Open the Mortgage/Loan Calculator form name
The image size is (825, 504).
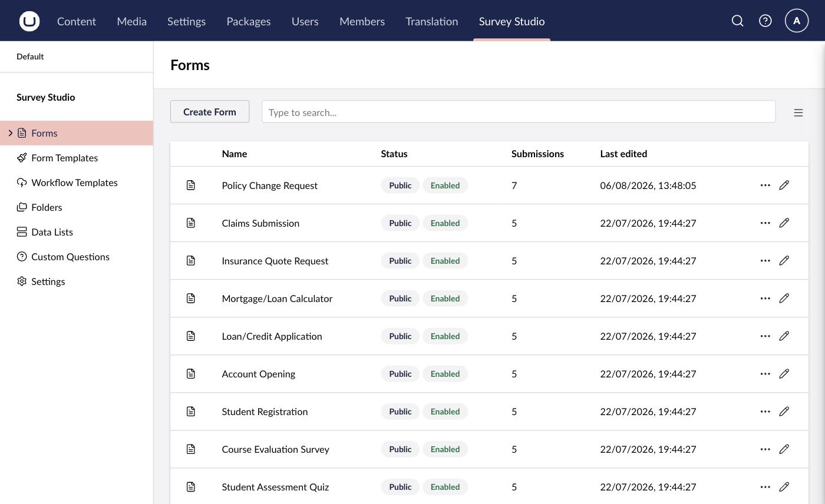tap(277, 299)
